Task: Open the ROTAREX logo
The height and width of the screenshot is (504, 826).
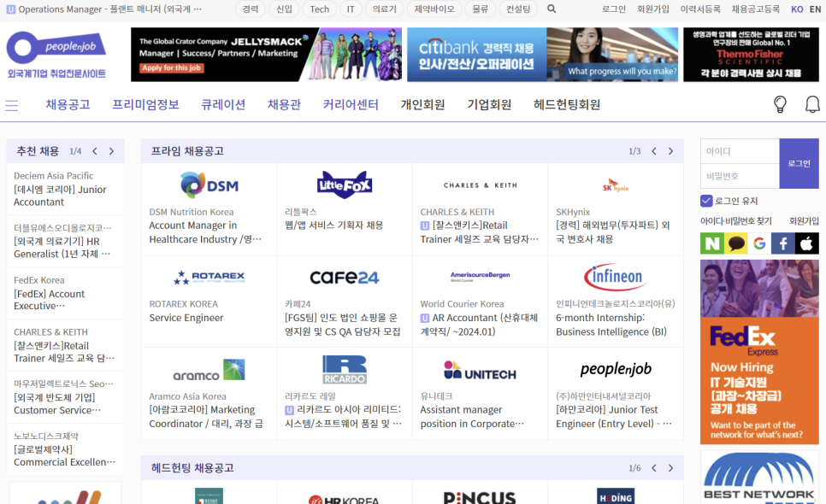Action: click(209, 278)
